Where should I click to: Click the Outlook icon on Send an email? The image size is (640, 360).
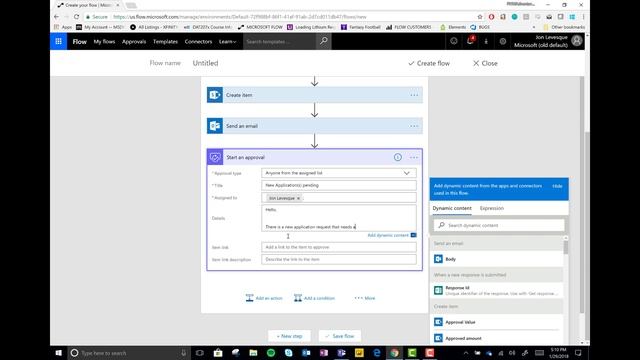215,126
